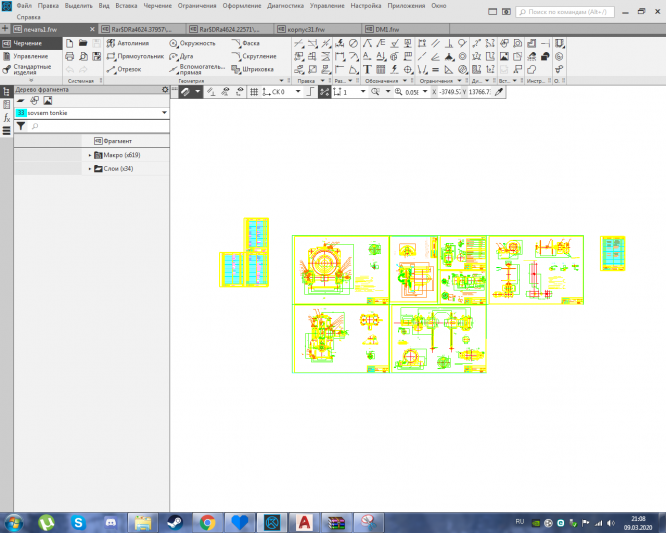Click the save-as diskette icon
The image size is (666, 533).
(97, 56)
